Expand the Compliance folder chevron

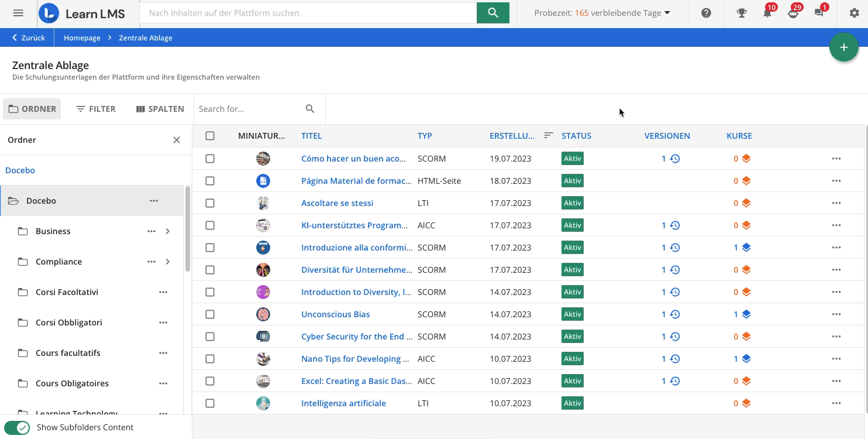click(x=168, y=262)
